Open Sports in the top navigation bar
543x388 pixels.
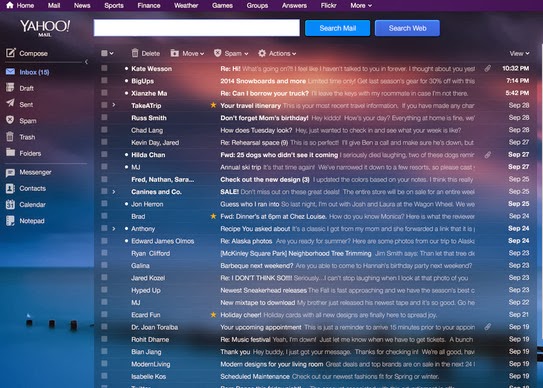[x=114, y=6]
